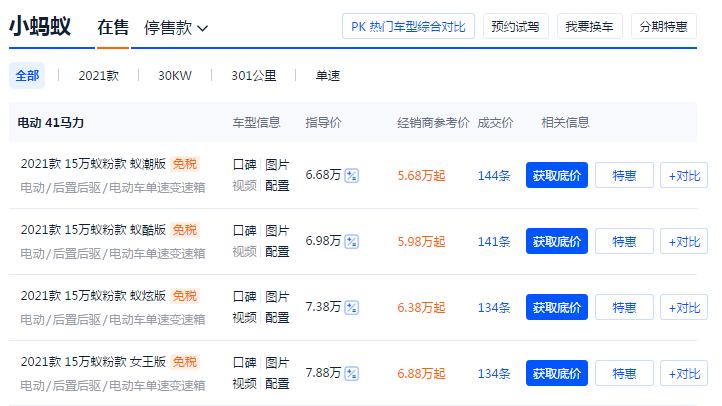The image size is (722, 406).
Task: Filter by 301公里
Action: (x=254, y=75)
